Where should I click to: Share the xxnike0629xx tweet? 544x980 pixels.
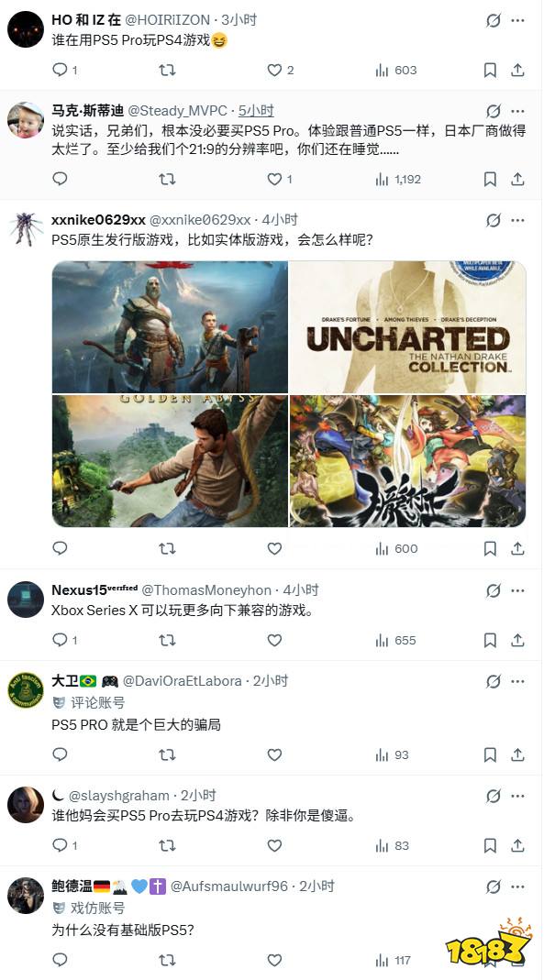(x=517, y=549)
